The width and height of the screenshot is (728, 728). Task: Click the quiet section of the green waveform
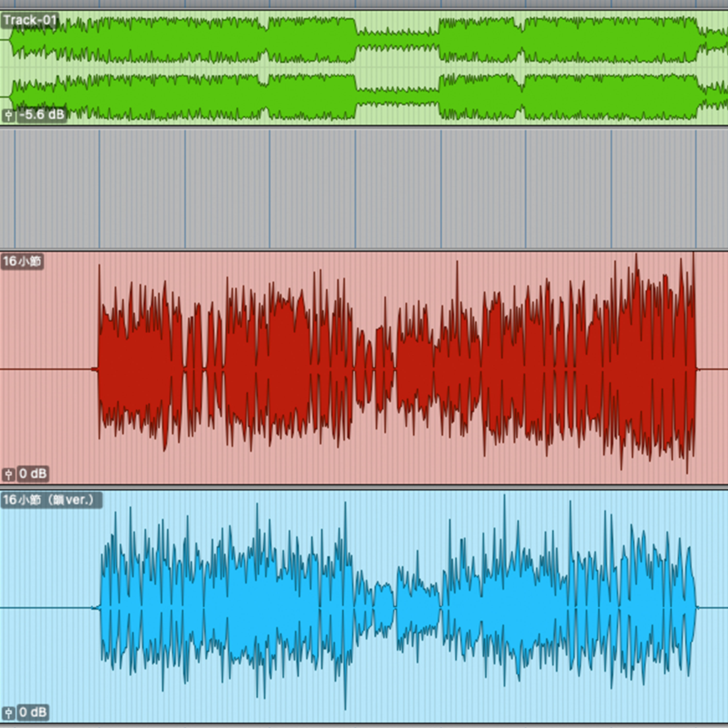pos(397,40)
